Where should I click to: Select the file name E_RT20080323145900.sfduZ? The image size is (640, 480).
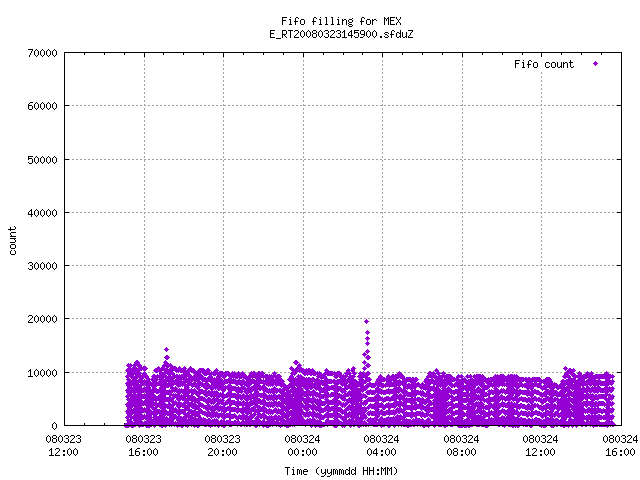click(x=341, y=34)
